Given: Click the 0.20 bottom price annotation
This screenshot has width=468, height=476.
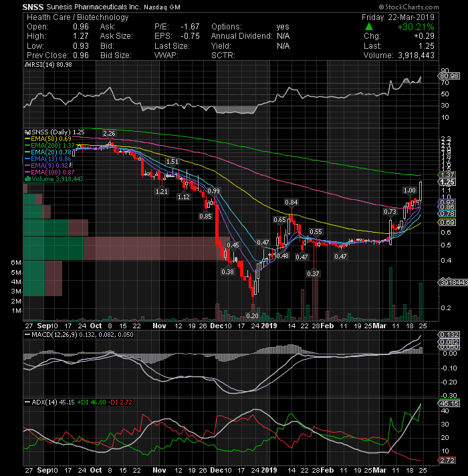Looking at the screenshot, I should click(252, 316).
